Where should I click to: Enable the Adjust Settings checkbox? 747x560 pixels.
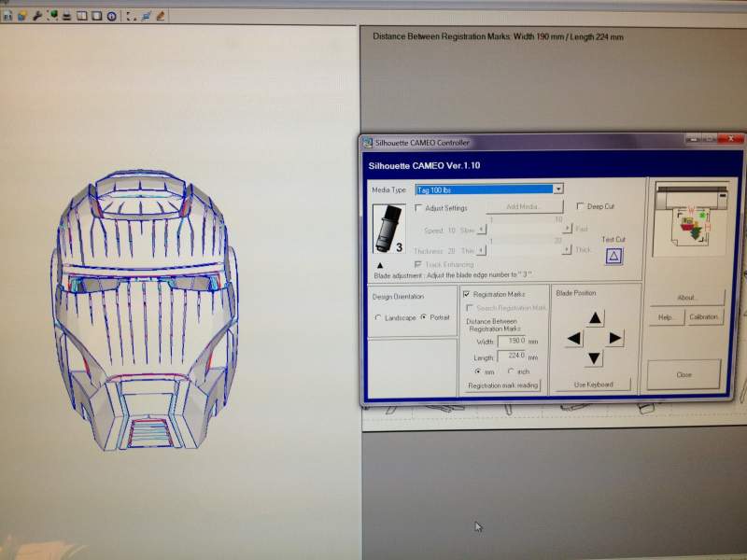pos(418,208)
